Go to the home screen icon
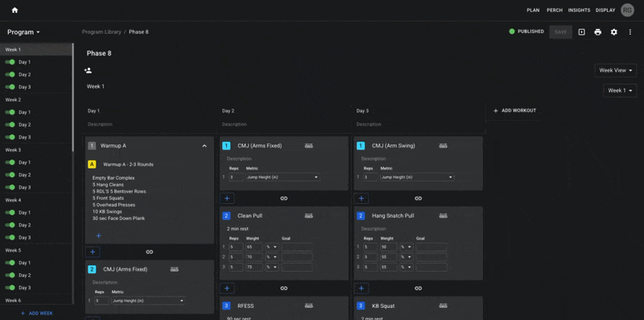Screen dimensions: 644x320 click(x=14, y=10)
